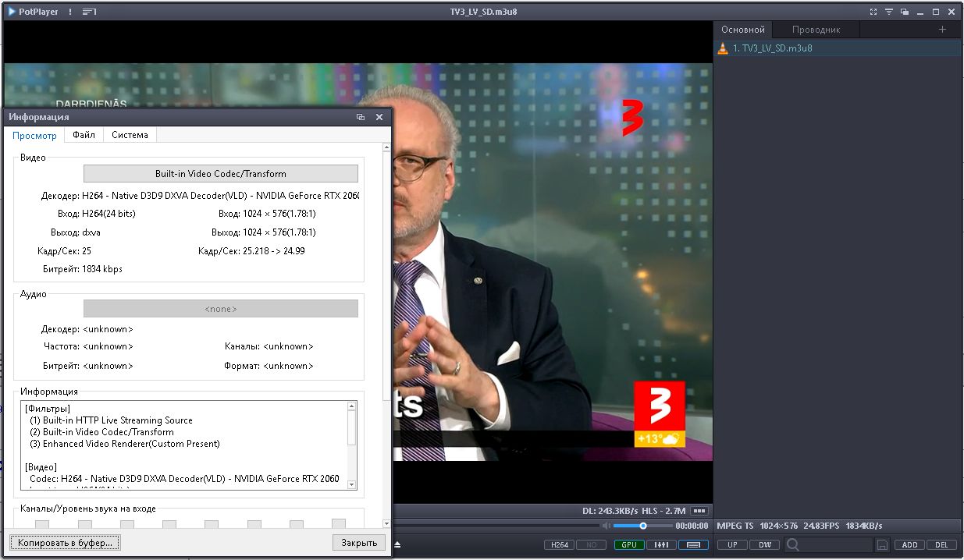Click the Закрыть button
The height and width of the screenshot is (560, 964).
point(359,542)
